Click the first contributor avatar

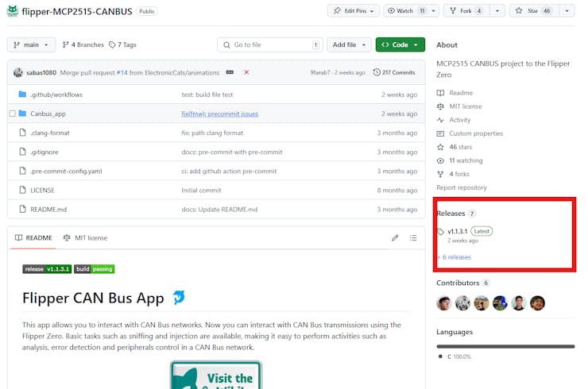pos(444,302)
